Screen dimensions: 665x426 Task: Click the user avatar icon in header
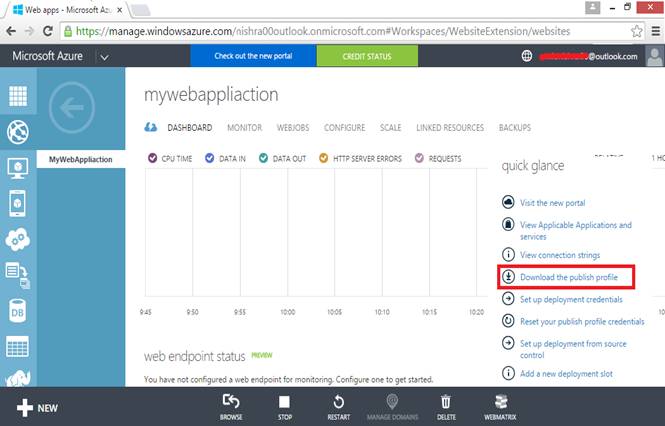[x=654, y=56]
